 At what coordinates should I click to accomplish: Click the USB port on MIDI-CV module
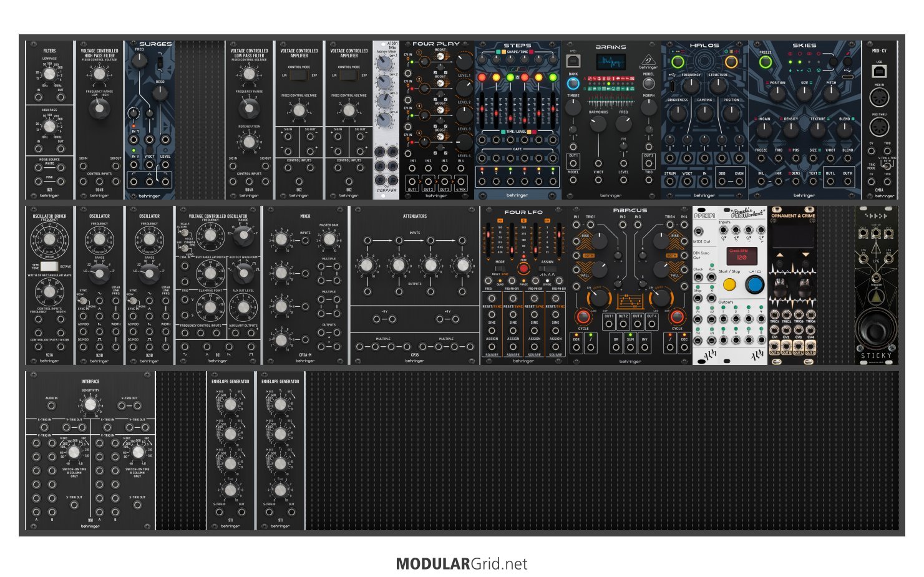pos(879,72)
